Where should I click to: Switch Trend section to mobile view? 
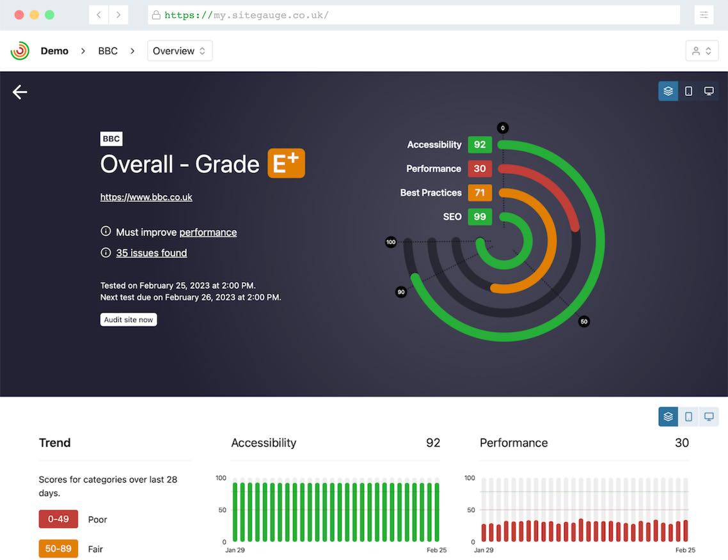pyautogui.click(x=688, y=417)
